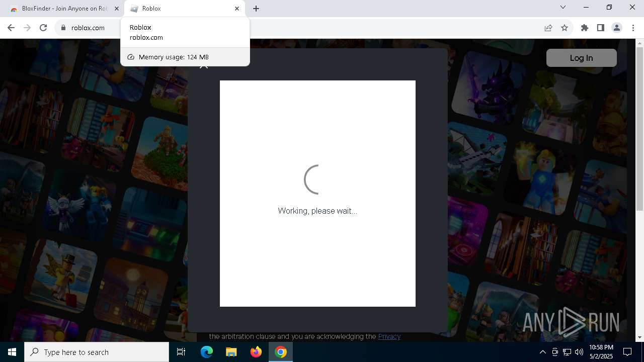Open Task View on taskbar
This screenshot has width=644, height=362.
coord(181,352)
